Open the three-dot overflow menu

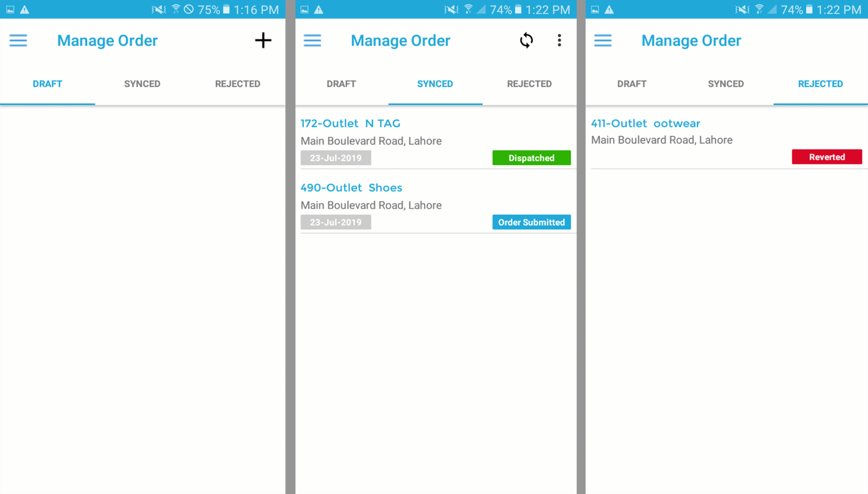click(x=559, y=40)
